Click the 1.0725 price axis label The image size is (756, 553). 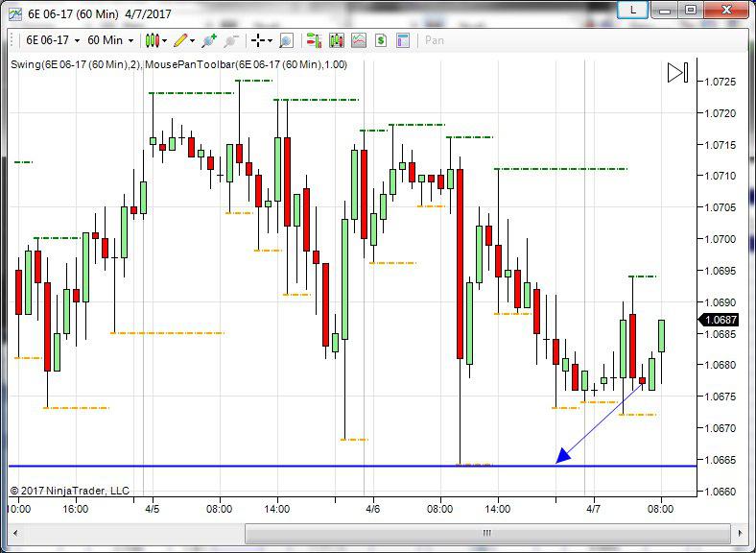click(x=721, y=82)
